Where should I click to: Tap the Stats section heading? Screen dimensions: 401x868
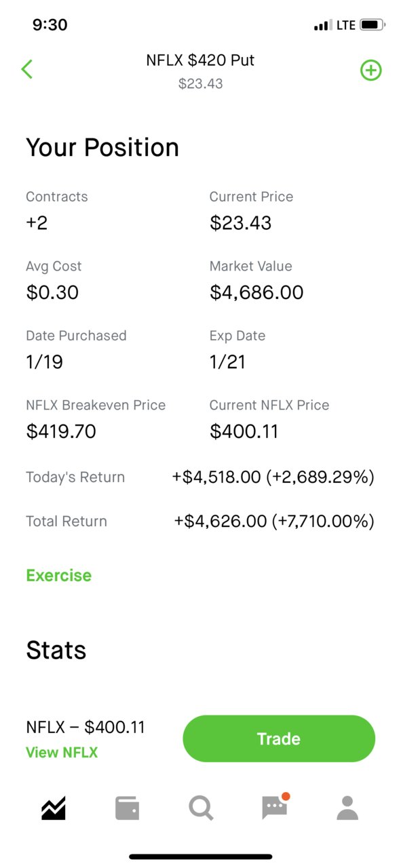coord(56,650)
